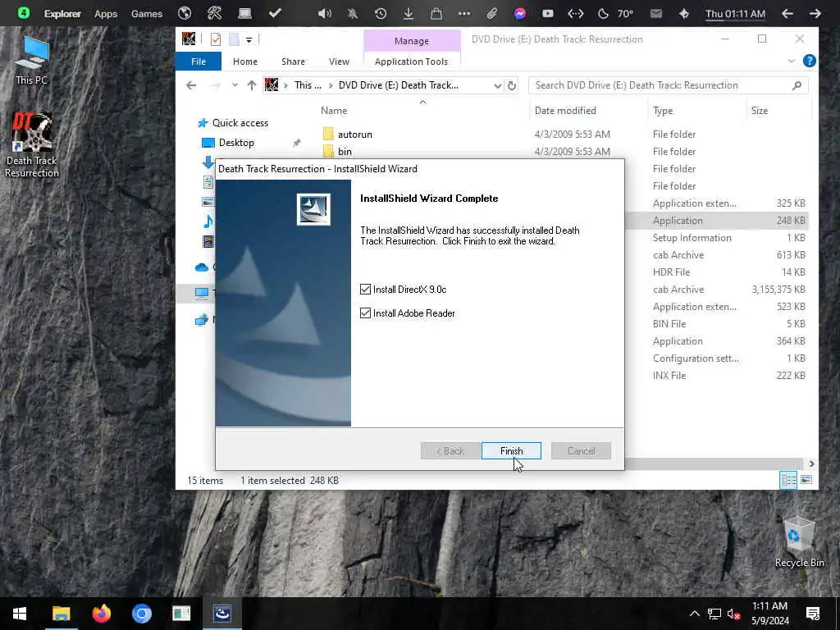Expand the address bar history dropdown

point(497,85)
